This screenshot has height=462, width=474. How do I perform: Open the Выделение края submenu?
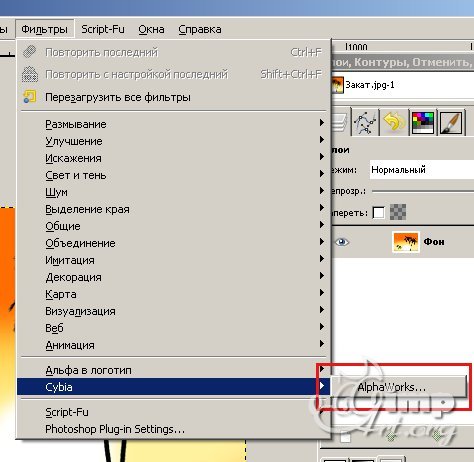pyautogui.click(x=173, y=209)
